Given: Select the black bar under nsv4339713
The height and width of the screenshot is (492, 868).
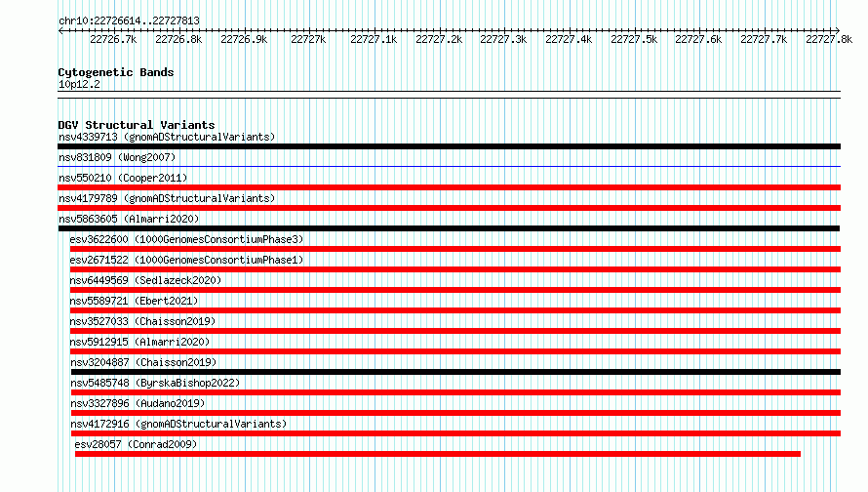Looking at the screenshot, I should pos(449,146).
